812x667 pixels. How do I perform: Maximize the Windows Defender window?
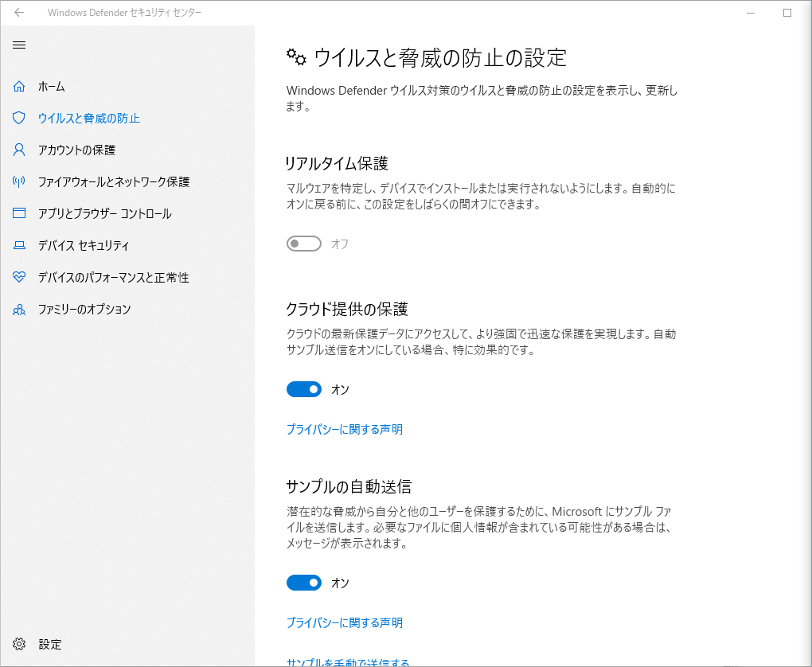tap(787, 13)
